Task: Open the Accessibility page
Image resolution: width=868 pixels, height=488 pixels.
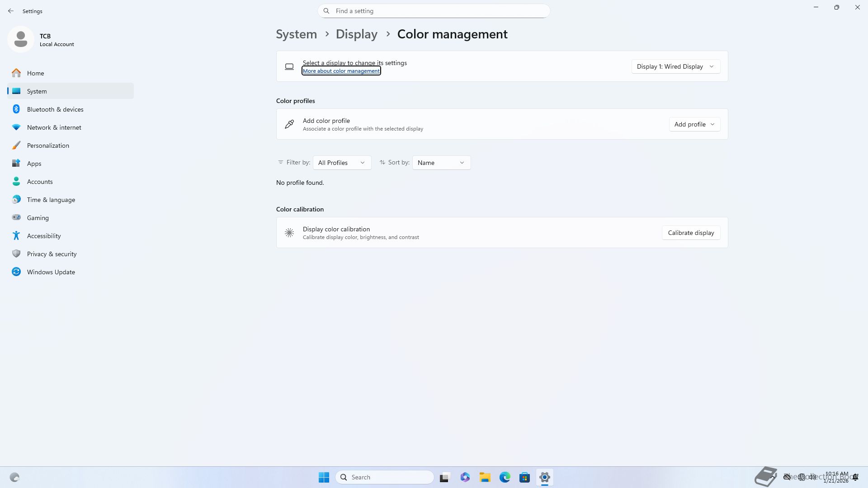Action: (43, 236)
